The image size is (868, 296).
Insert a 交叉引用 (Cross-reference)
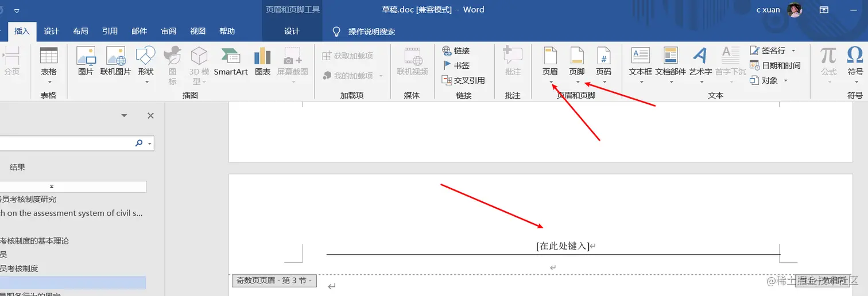[x=463, y=80]
